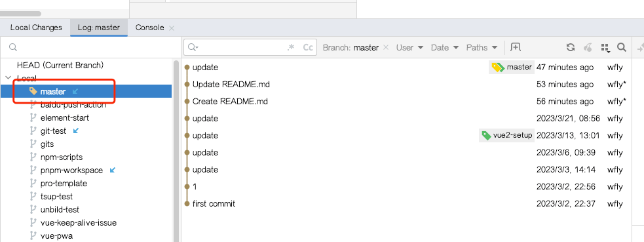Collapse the Local branches node
The height and width of the screenshot is (242, 644).
click(8, 77)
